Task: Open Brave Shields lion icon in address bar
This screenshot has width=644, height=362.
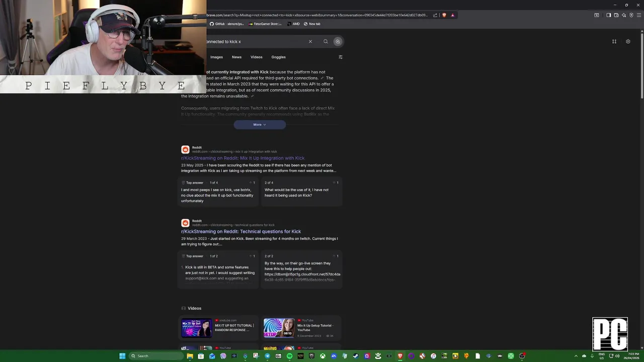Action: tap(444, 15)
